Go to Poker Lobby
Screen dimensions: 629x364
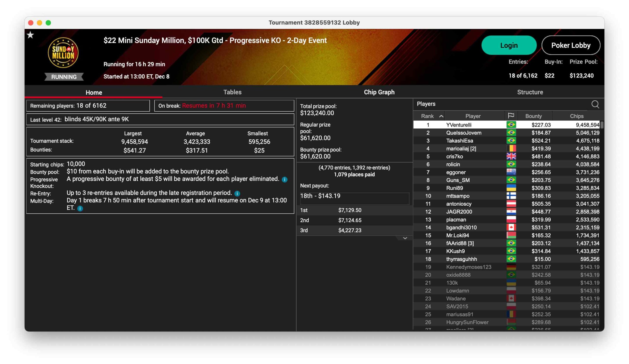coord(571,45)
